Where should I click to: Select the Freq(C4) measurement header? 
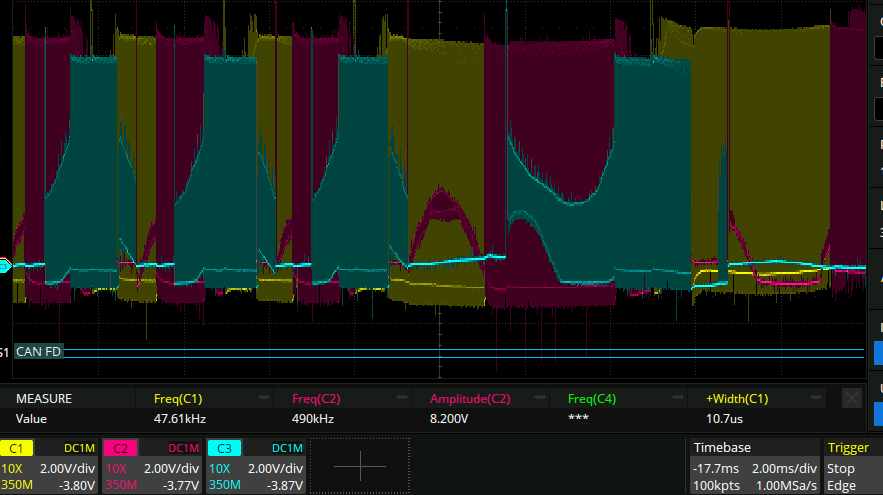point(592,398)
